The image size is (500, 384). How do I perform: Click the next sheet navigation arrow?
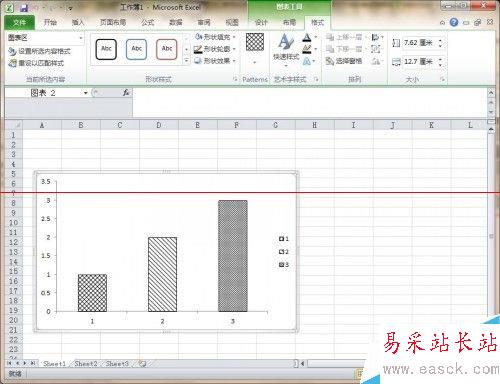tap(25, 363)
